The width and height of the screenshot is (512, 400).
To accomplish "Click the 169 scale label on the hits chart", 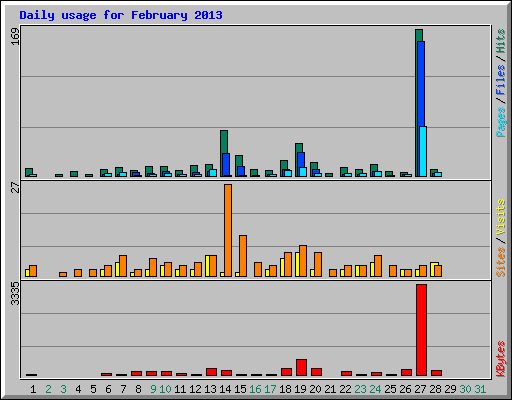I will pyautogui.click(x=15, y=36).
